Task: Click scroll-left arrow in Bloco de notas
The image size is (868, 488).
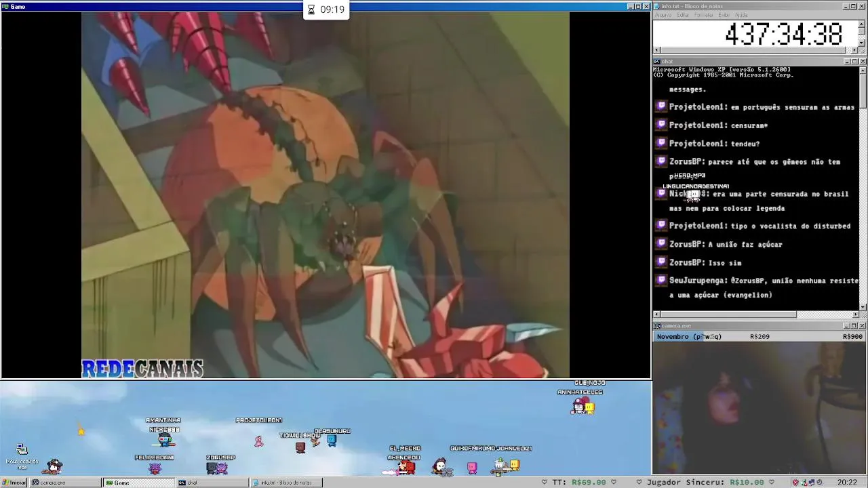Action: tap(656, 50)
